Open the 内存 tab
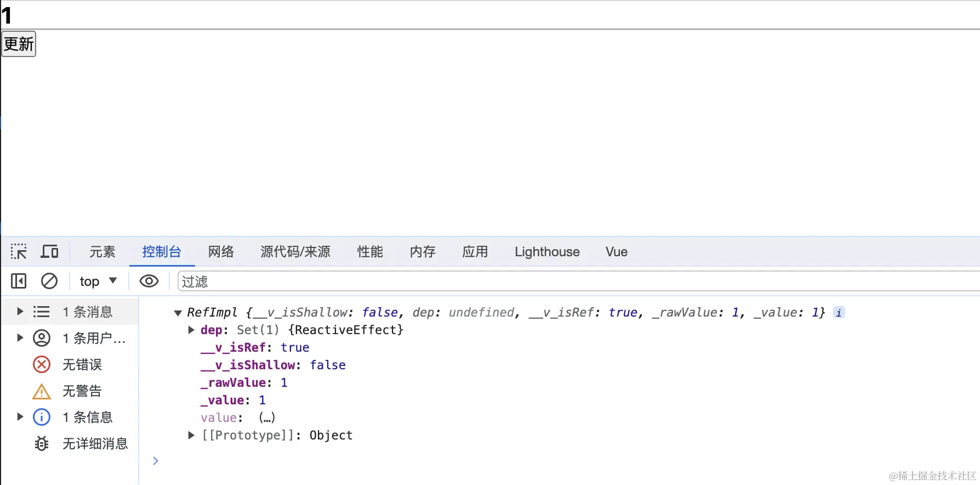This screenshot has width=980, height=485. 423,252
